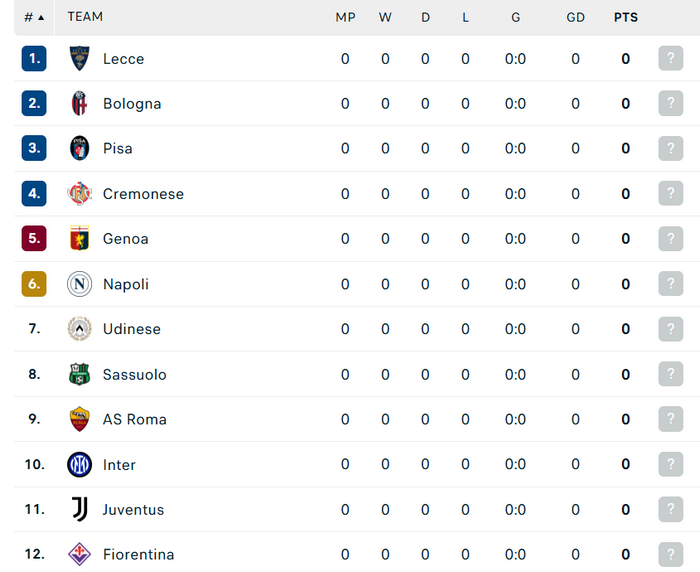Select the MP column header
Screen dimensions: 700x572
(x=345, y=17)
